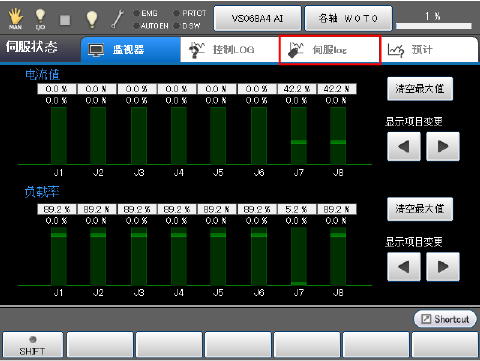This screenshot has height=361, width=480.
Task: Click the monitor icon on 监视器 tab
Action: pos(96,50)
